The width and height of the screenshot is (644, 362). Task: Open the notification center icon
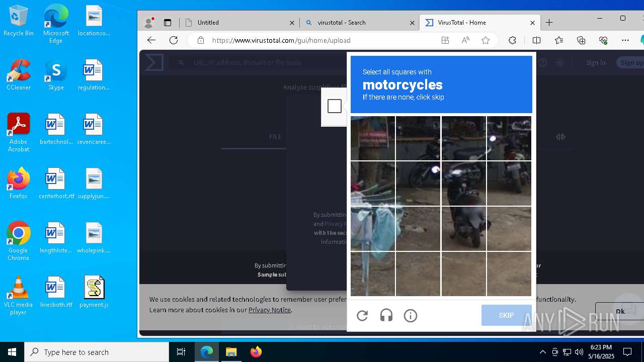click(627, 352)
